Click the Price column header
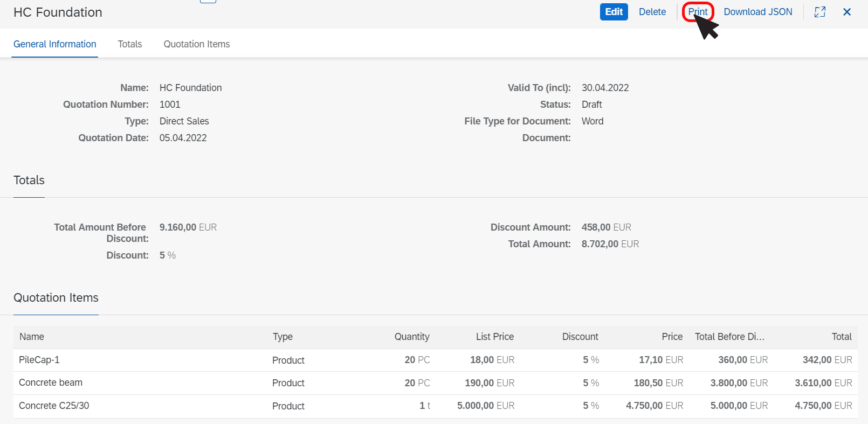 click(672, 337)
